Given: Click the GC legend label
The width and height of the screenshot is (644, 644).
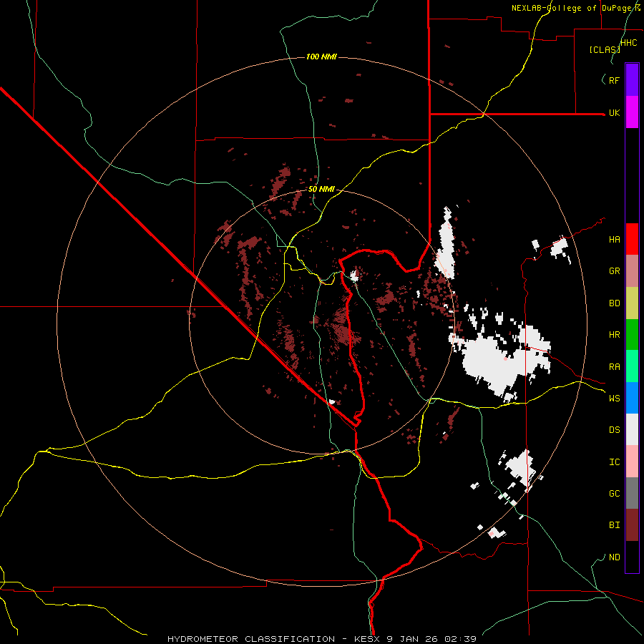Looking at the screenshot, I should (x=614, y=494).
